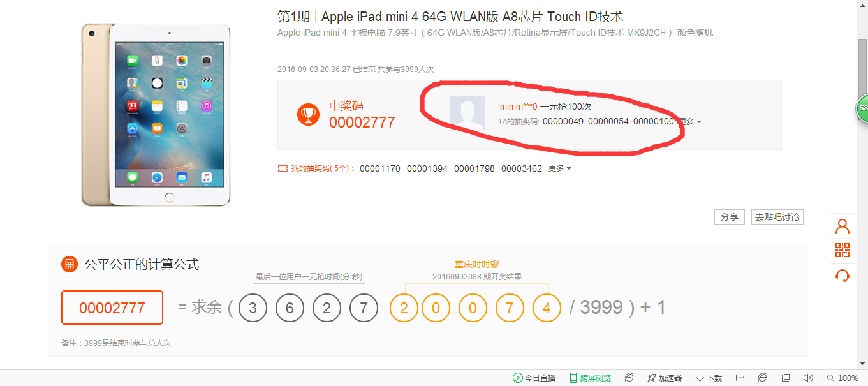868x386 pixels.
Task: Open the 加速器 rocket tool
Action: coord(665,378)
